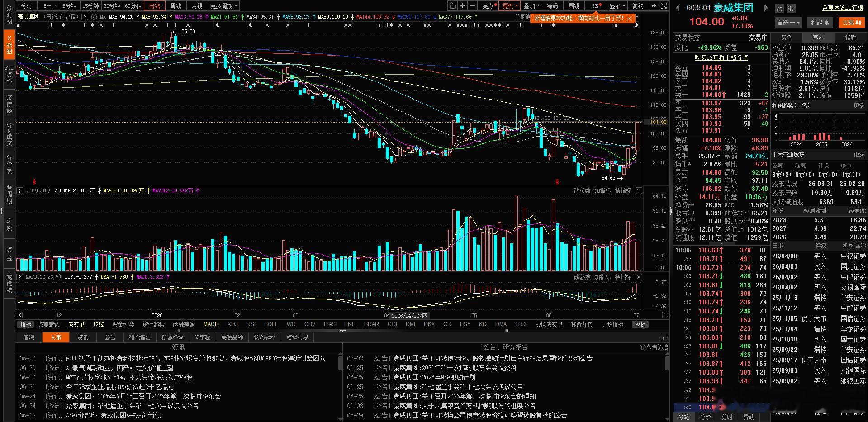Click the 港 Hong Kong connect badge

pos(791,9)
